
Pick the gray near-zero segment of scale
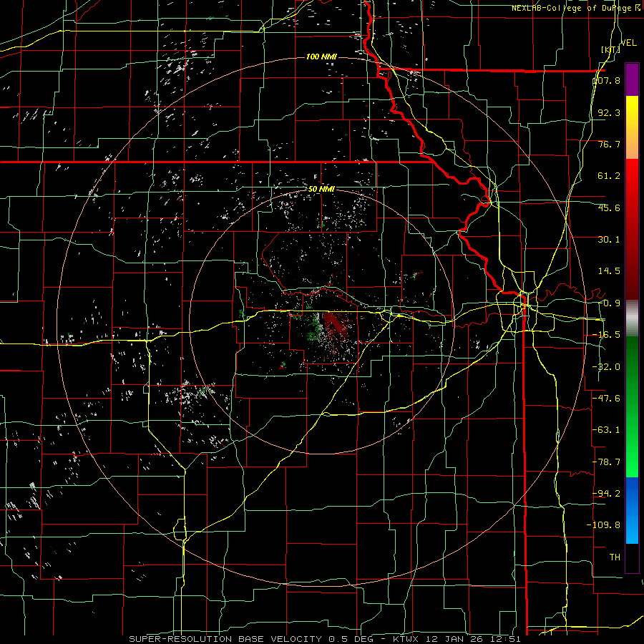[632, 318]
